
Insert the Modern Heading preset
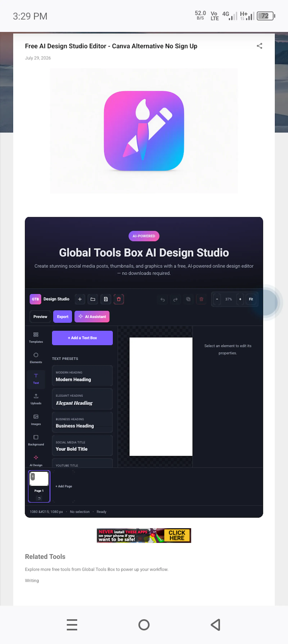coord(82,376)
